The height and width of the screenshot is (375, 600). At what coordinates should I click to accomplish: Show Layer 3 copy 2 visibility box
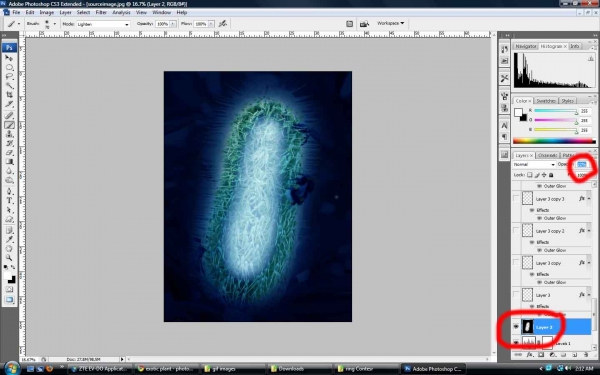[516, 231]
